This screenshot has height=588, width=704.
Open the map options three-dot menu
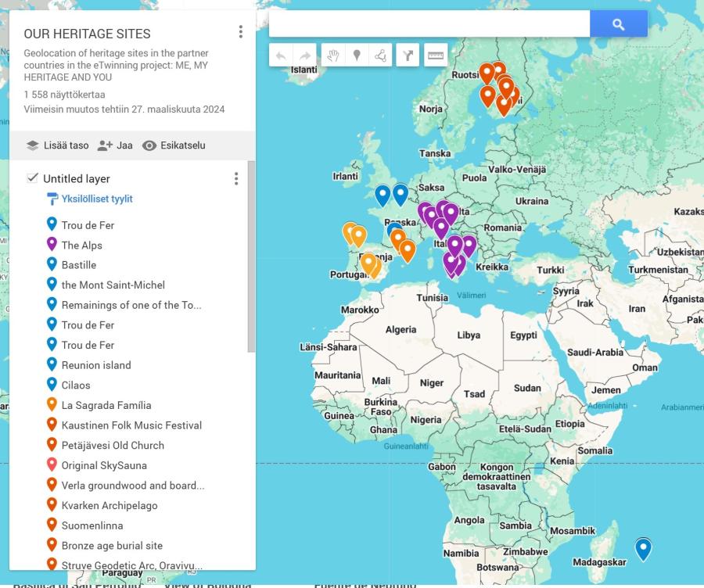click(241, 32)
